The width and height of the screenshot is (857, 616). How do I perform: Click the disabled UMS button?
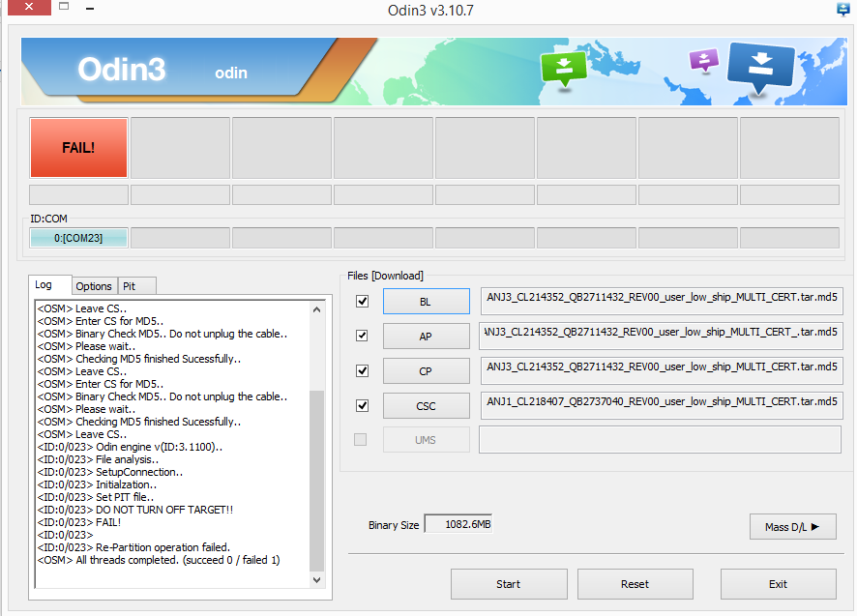pos(426,440)
